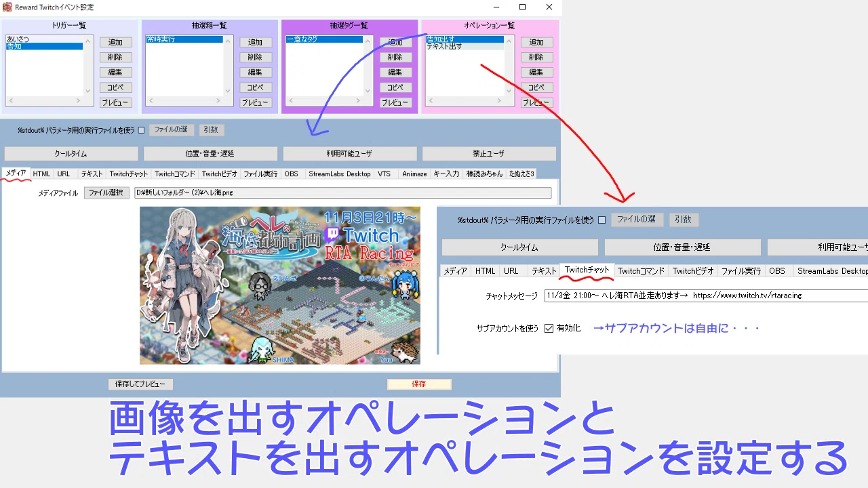Select 一意なタグ in the 抽選タグ一覧 list
The width and height of the screenshot is (868, 488).
pyautogui.click(x=324, y=39)
